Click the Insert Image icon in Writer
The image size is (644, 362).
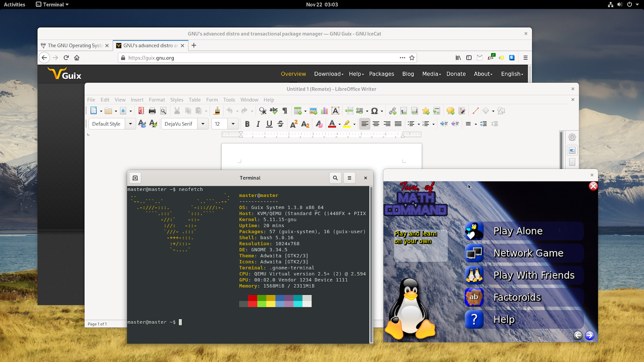(313, 111)
